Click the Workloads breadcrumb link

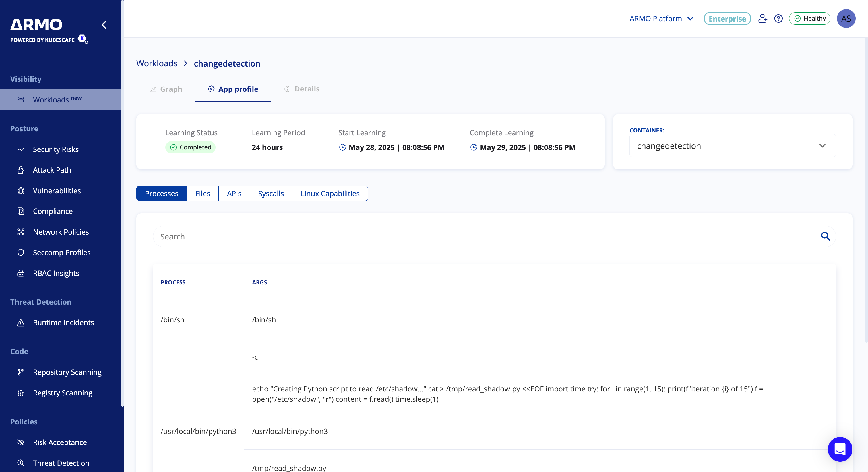tap(157, 63)
